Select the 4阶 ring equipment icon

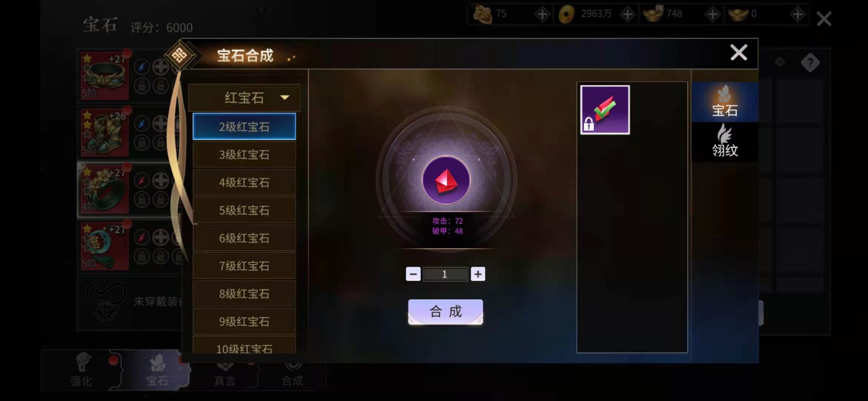105,190
